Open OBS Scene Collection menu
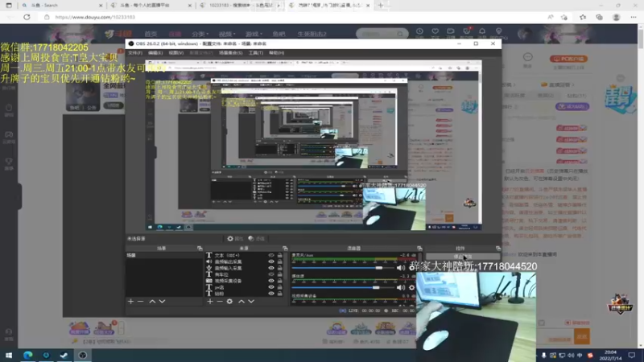 [230, 53]
